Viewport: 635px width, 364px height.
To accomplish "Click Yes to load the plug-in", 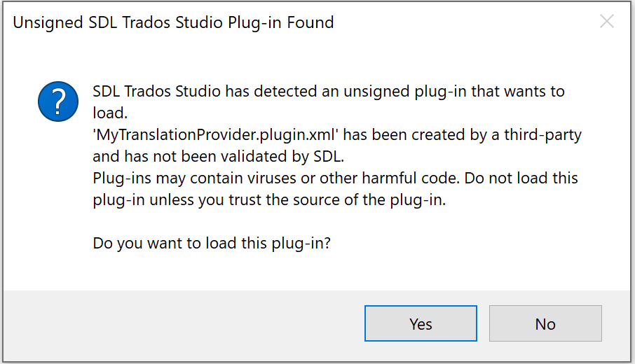I will (421, 324).
